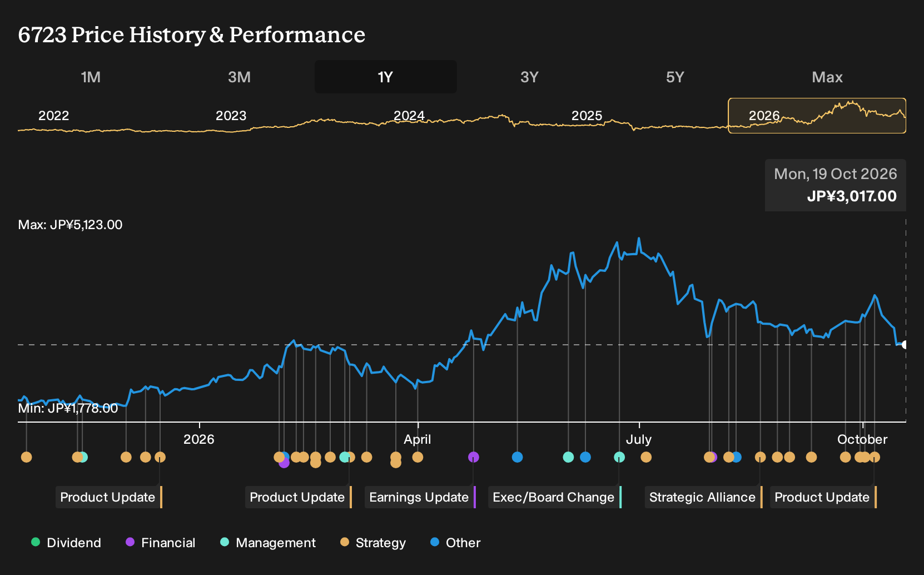The height and width of the screenshot is (575, 924).
Task: Select the blue Other marker in May
Action: click(x=517, y=457)
